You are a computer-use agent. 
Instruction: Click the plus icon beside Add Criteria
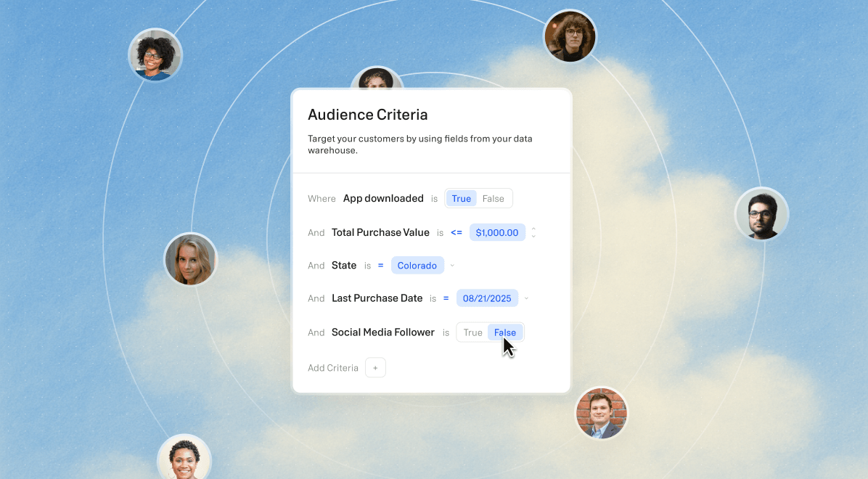pyautogui.click(x=375, y=368)
